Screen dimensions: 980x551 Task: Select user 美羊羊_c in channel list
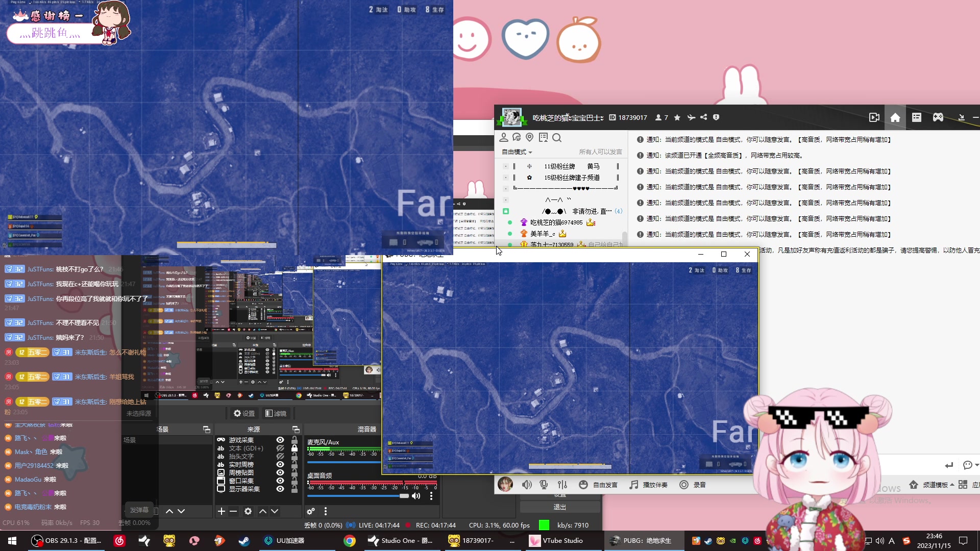(543, 234)
